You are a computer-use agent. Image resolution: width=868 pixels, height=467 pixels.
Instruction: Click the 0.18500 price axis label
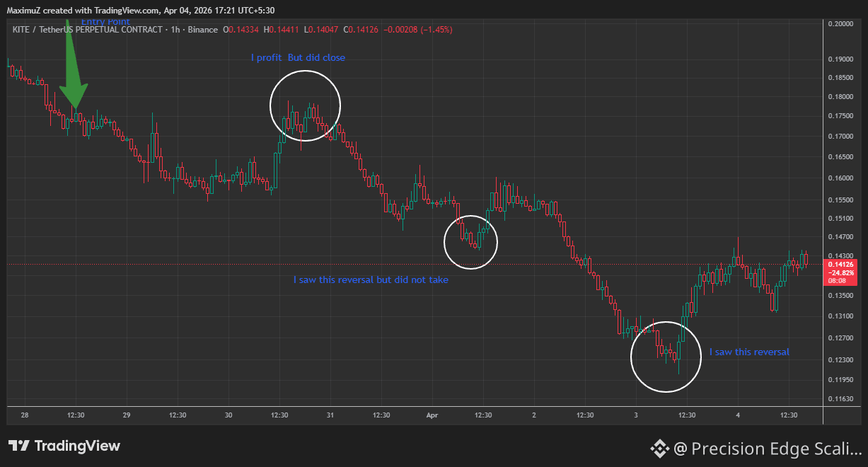(840, 77)
